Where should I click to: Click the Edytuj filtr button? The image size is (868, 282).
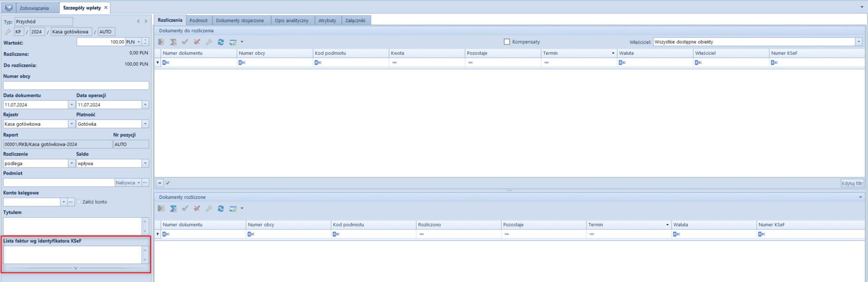coord(852,183)
